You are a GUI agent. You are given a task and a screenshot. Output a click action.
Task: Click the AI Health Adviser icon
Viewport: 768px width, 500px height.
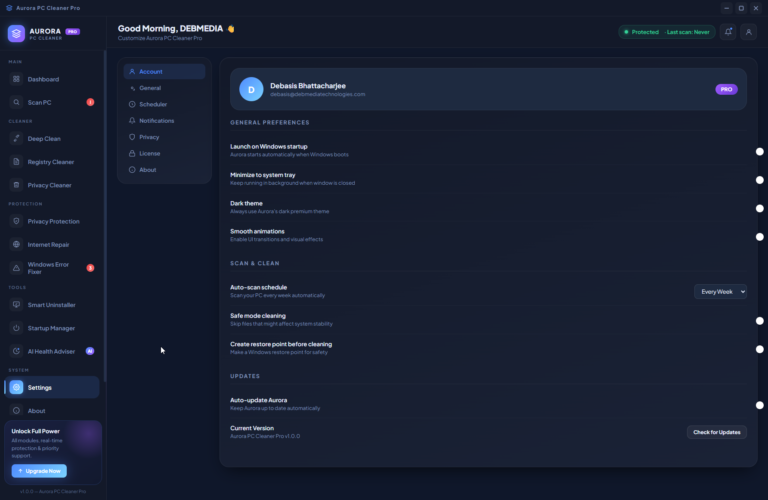tap(16, 351)
